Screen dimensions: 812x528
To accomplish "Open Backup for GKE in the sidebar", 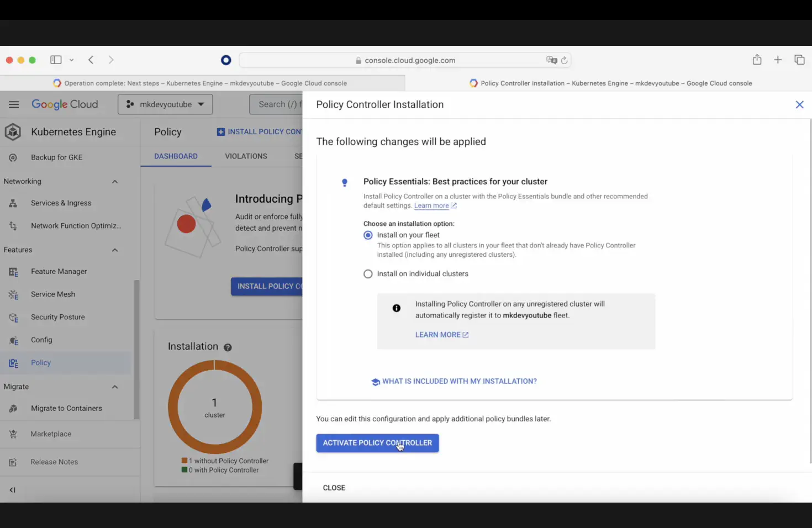I will tap(66, 157).
